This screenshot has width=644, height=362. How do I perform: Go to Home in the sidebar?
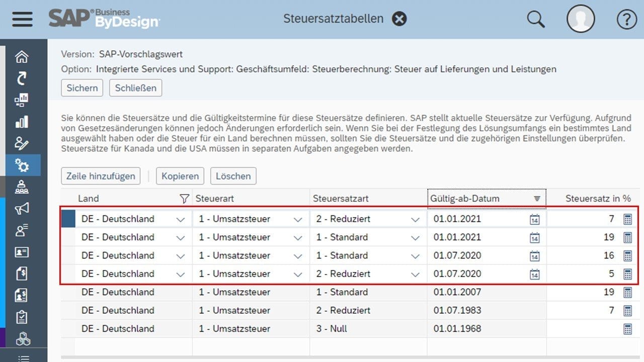pyautogui.click(x=22, y=56)
